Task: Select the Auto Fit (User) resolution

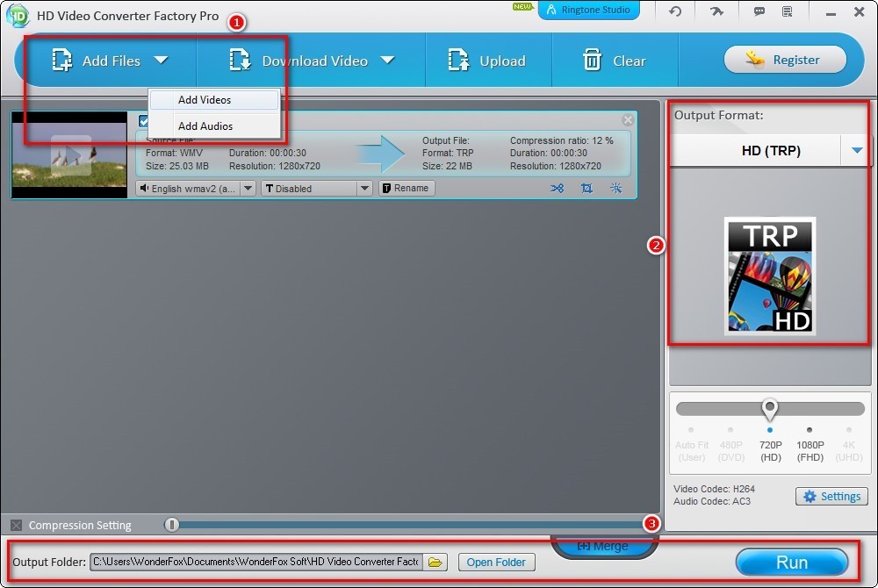Action: pyautogui.click(x=692, y=450)
